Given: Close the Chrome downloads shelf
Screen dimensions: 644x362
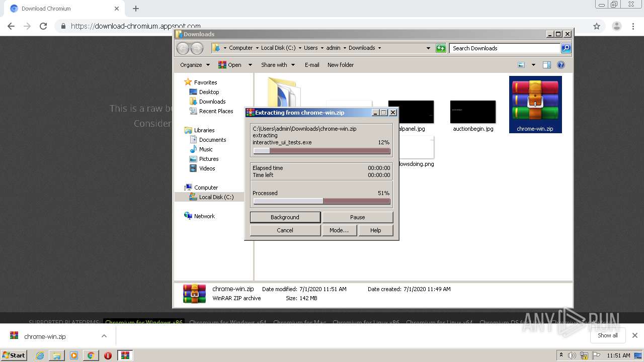Looking at the screenshot, I should click(635, 335).
